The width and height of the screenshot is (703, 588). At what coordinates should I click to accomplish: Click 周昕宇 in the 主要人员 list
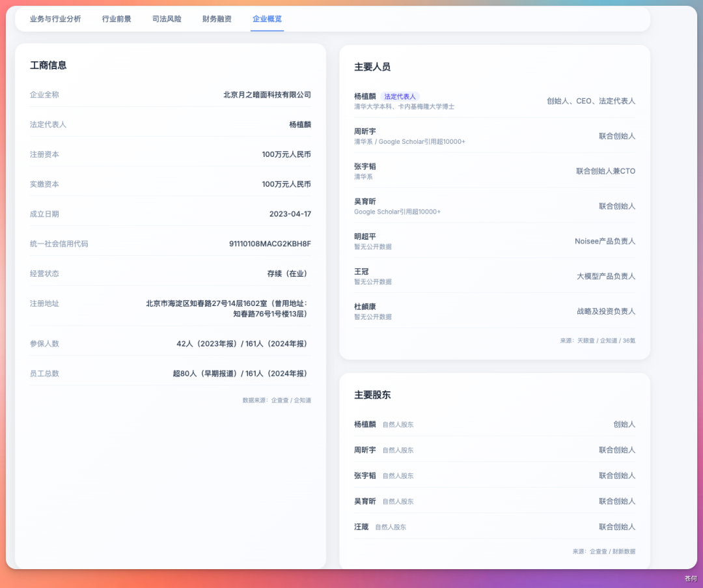click(365, 132)
